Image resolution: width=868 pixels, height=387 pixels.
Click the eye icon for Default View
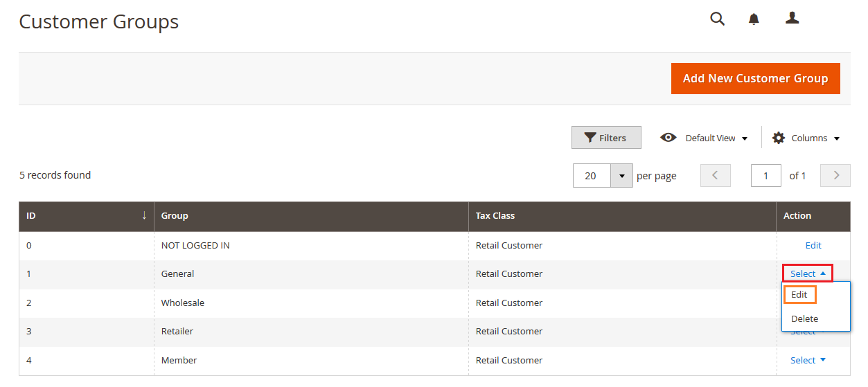point(668,138)
